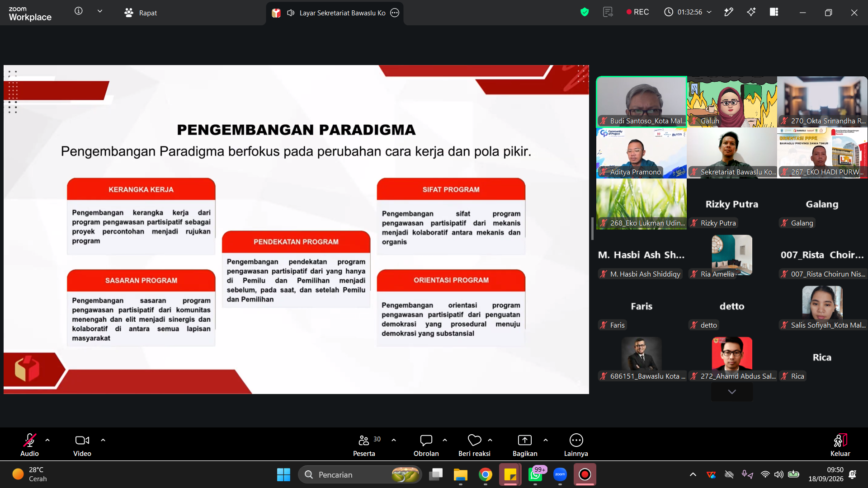Open weather widget 28°C Cerah
The image size is (868, 488).
click(x=30, y=474)
